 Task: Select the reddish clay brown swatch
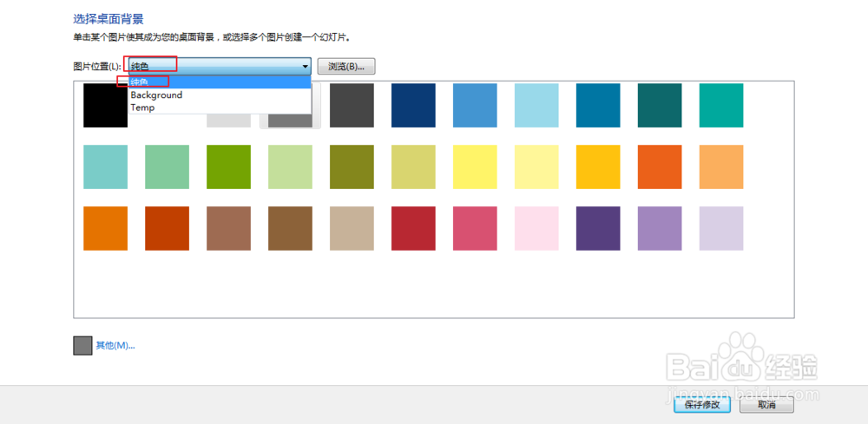(228, 228)
